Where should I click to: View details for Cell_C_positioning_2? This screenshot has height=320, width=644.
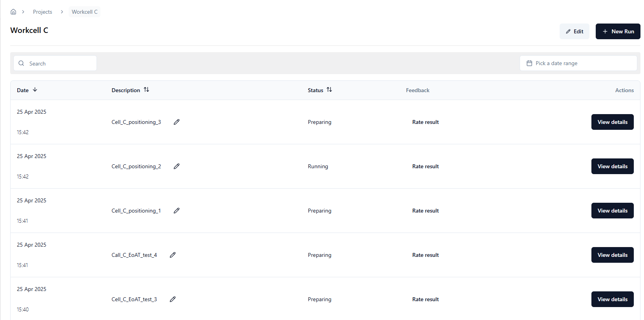613,166
